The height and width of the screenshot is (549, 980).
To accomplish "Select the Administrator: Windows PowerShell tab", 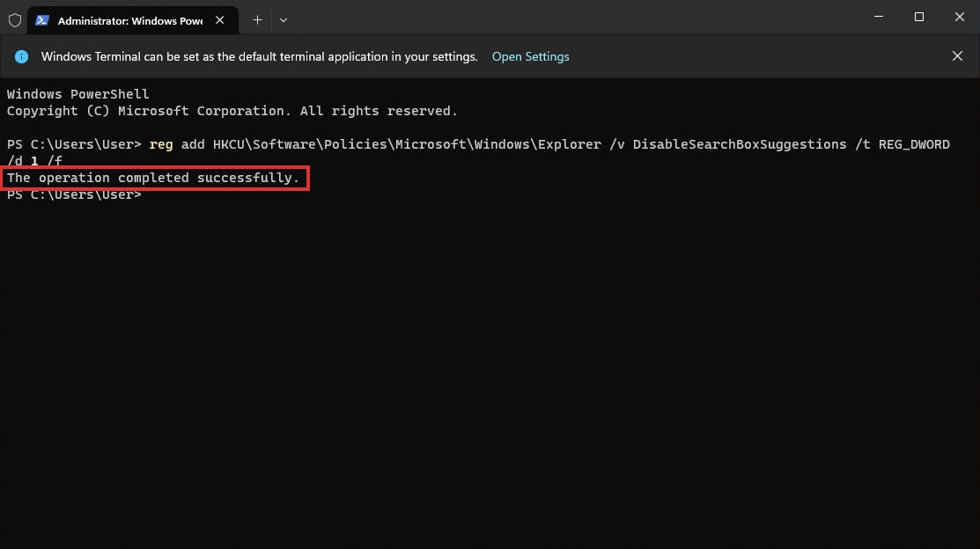I will pyautogui.click(x=132, y=20).
